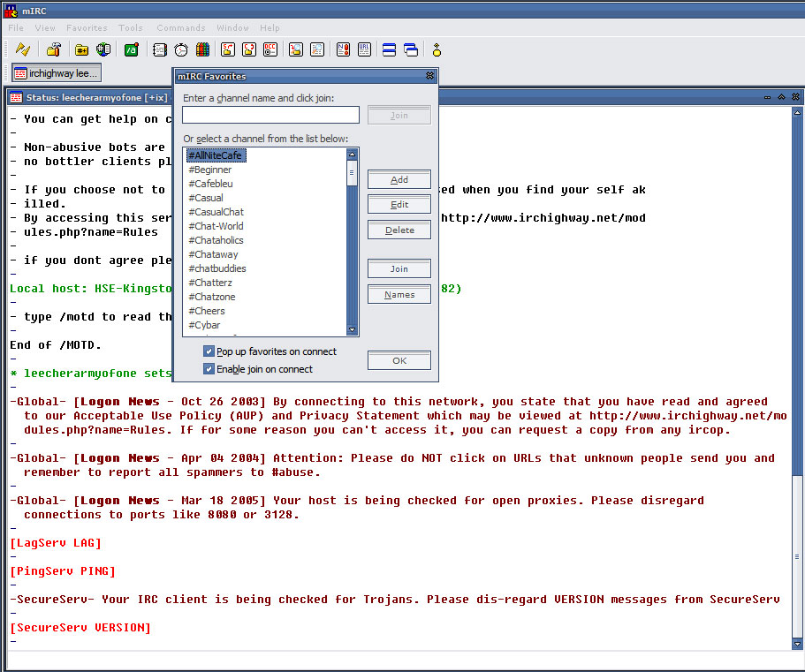Click the Status window scrollbar down arrow
Viewport: 805px width, 672px height.
(x=797, y=643)
